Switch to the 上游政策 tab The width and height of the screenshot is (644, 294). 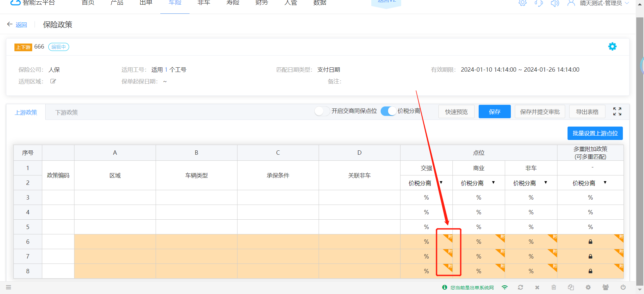[x=26, y=112]
